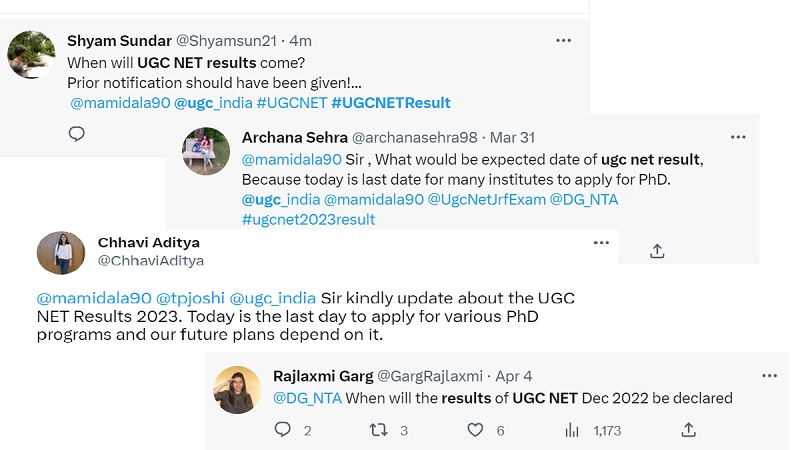Click @tpjoshi mention in Chhavi's tweet
The width and height of the screenshot is (800, 450).
pyautogui.click(x=191, y=298)
